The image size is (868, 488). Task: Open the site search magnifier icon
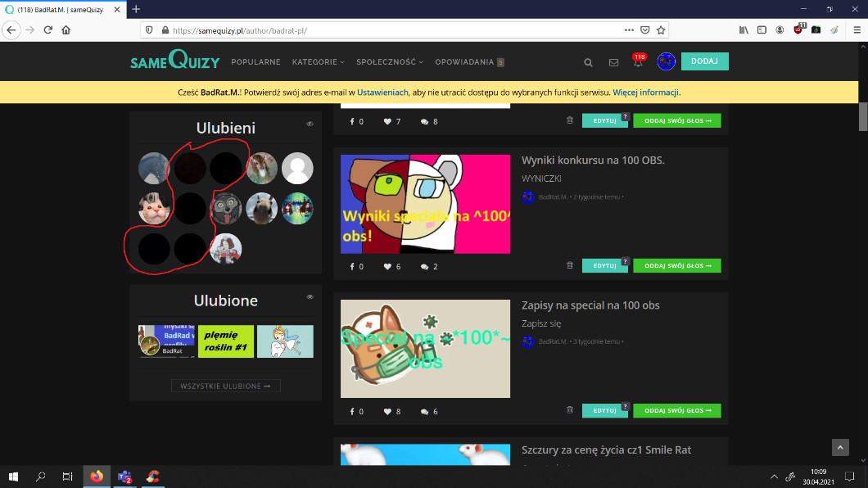[x=588, y=62]
